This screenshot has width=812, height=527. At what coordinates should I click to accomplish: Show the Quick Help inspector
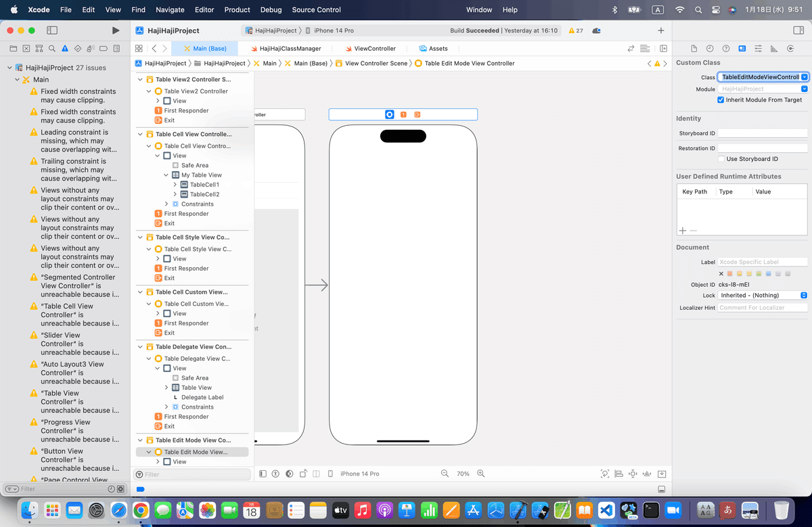[726, 49]
